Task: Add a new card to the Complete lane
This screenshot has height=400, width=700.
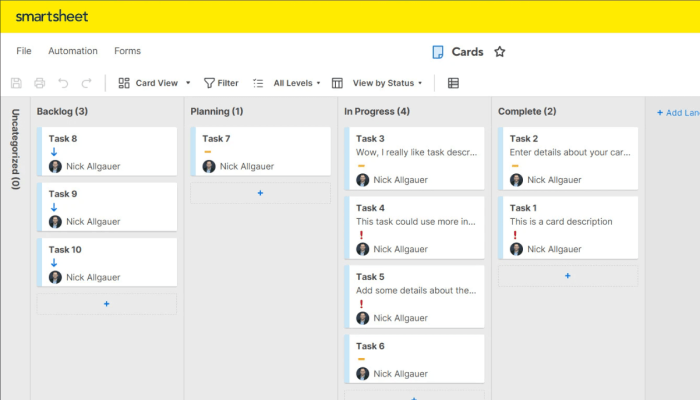Action: tap(567, 276)
